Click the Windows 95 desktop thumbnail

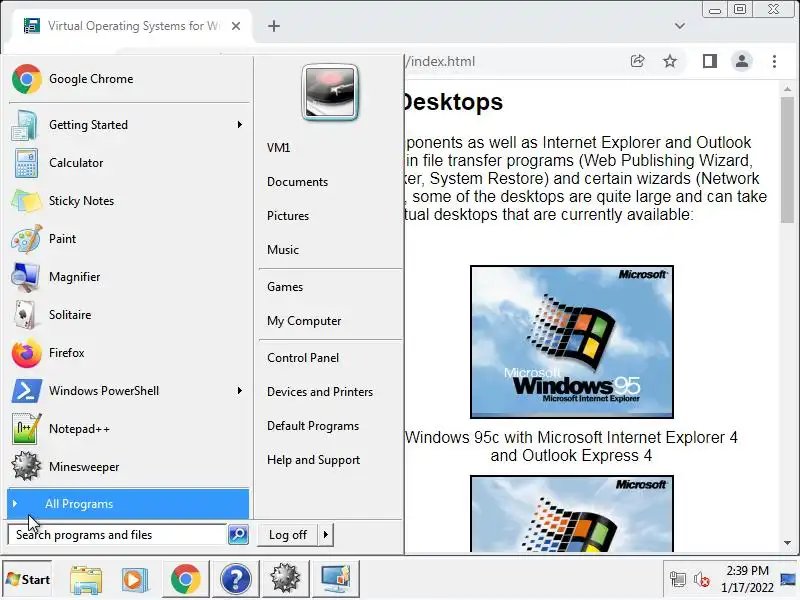click(571, 342)
